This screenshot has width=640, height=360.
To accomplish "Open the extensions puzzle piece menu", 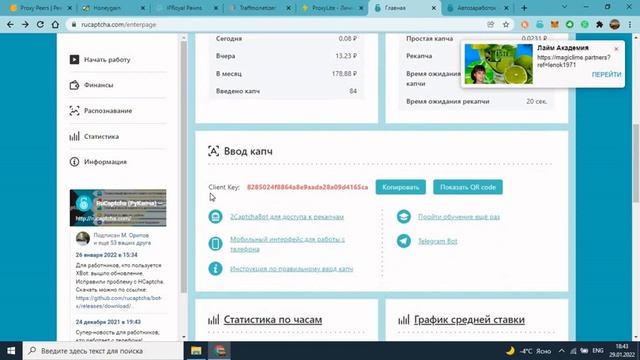I will click(600, 24).
